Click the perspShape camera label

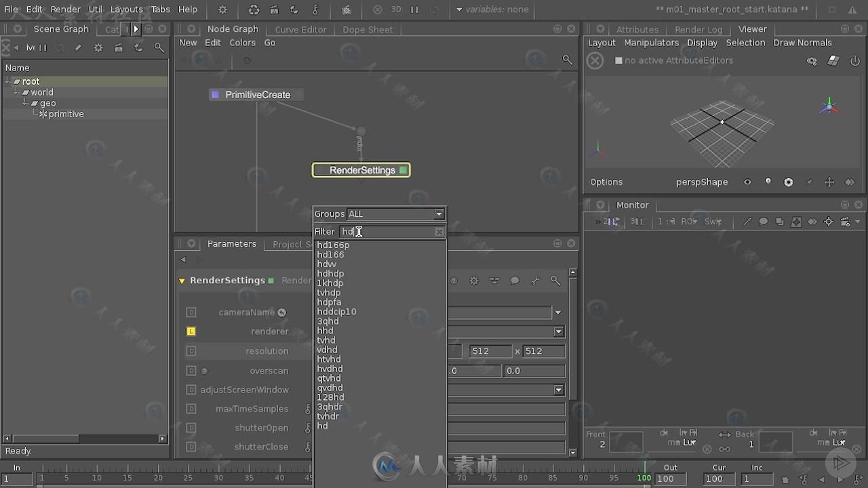click(702, 182)
